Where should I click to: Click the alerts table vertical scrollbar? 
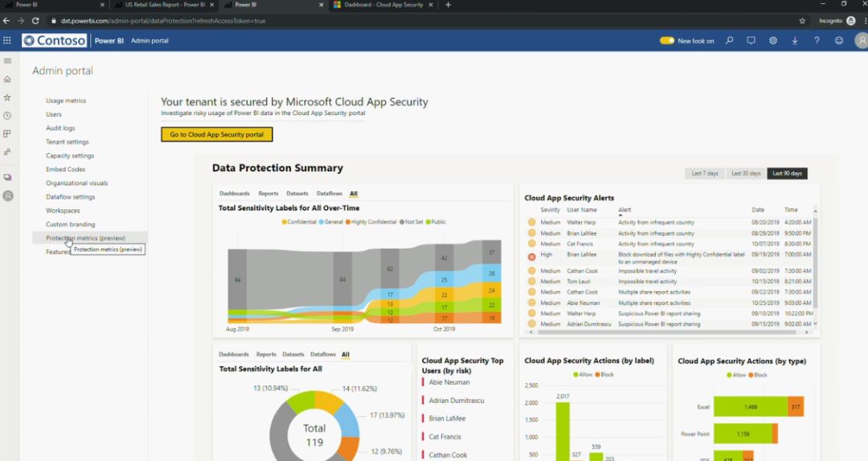tap(815, 263)
